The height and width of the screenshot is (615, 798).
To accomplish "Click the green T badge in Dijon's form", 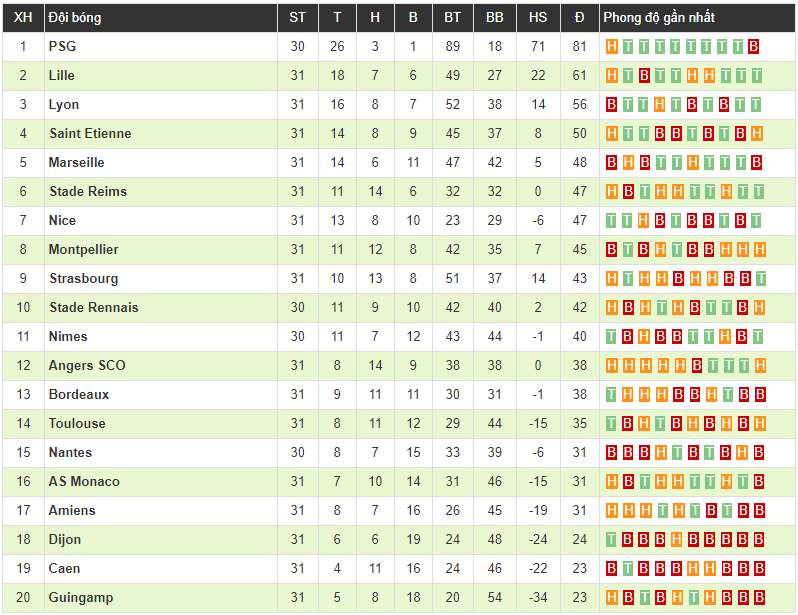I will (612, 539).
